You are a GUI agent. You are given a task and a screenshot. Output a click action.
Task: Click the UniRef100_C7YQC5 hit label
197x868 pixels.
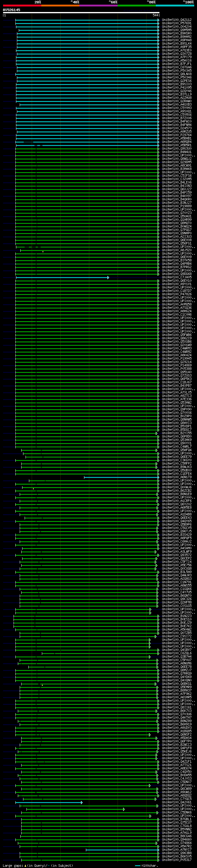coord(177,799)
